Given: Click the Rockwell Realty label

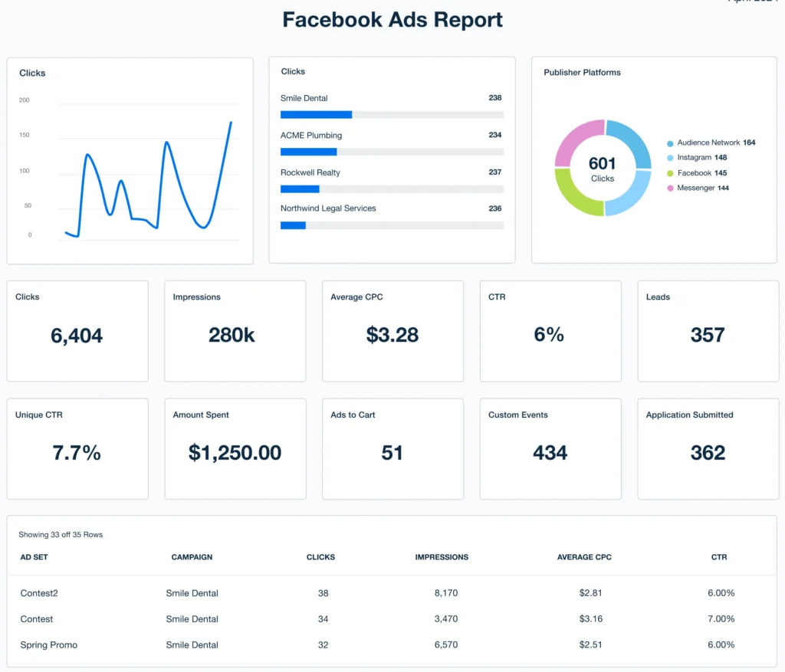Looking at the screenshot, I should tap(310, 172).
